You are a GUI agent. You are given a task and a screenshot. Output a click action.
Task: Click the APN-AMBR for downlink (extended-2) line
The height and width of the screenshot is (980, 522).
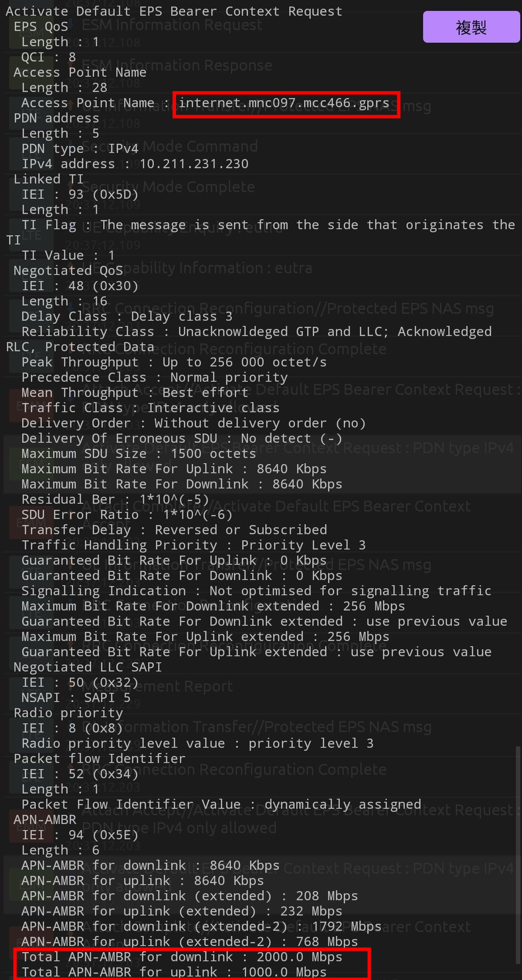click(201, 926)
